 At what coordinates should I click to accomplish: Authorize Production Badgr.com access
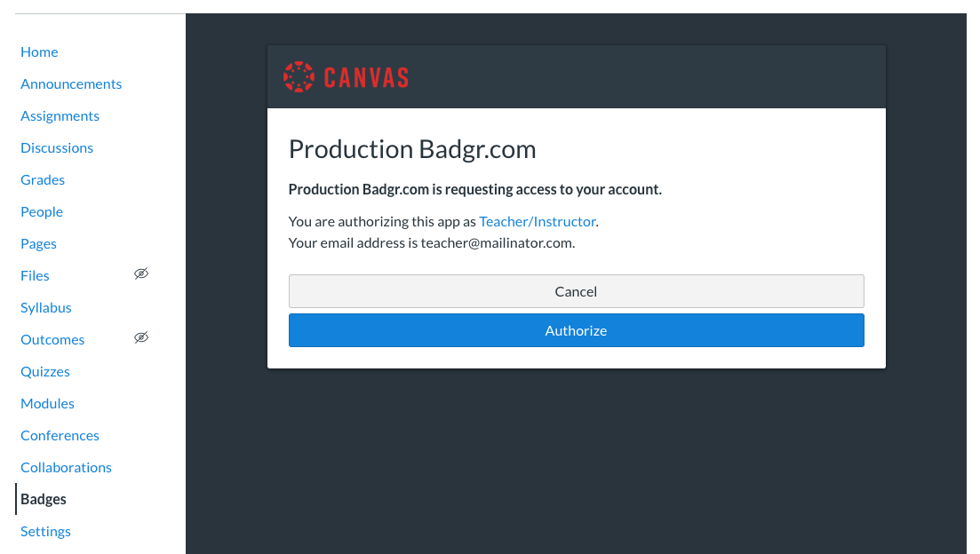577,330
